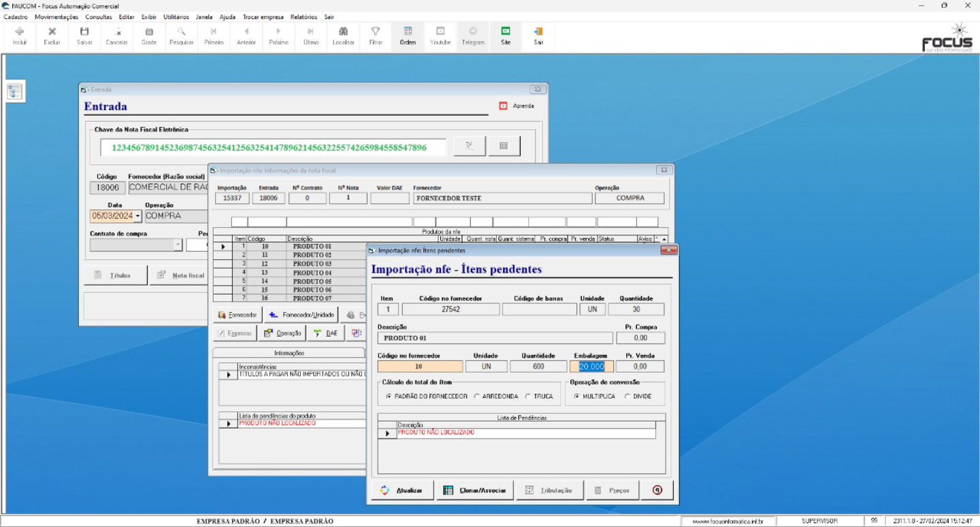Image resolution: width=980 pixels, height=527 pixels.
Task: Open the Youtube toolbar shortcut
Action: [440, 35]
